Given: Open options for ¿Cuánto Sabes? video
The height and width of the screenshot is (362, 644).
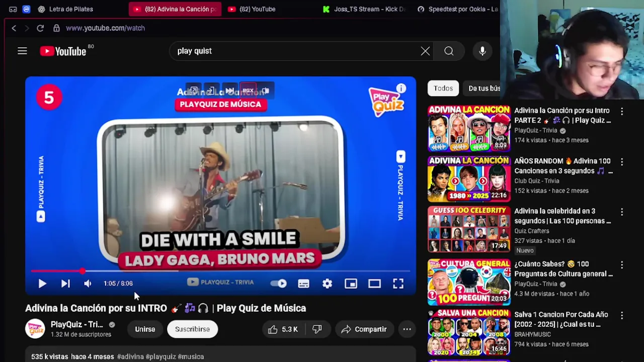Looking at the screenshot, I should click(622, 264).
